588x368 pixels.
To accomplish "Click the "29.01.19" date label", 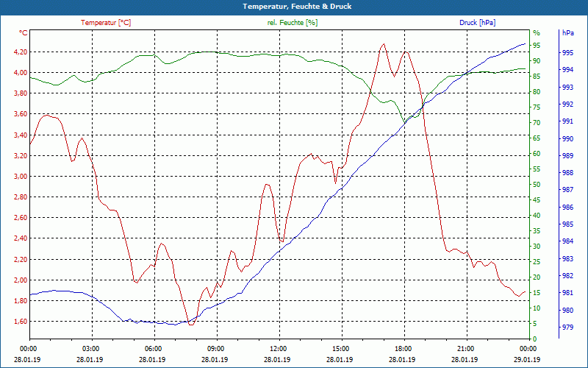I will click(x=527, y=360).
